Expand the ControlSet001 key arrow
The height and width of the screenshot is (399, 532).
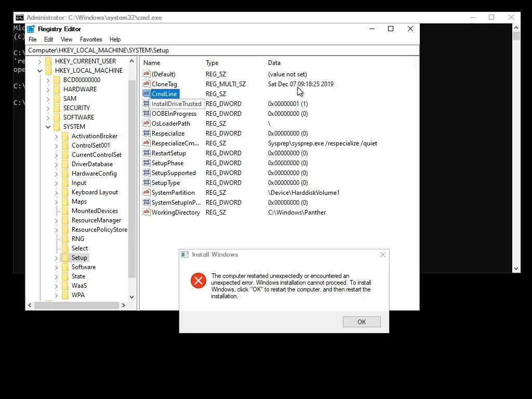(57, 145)
